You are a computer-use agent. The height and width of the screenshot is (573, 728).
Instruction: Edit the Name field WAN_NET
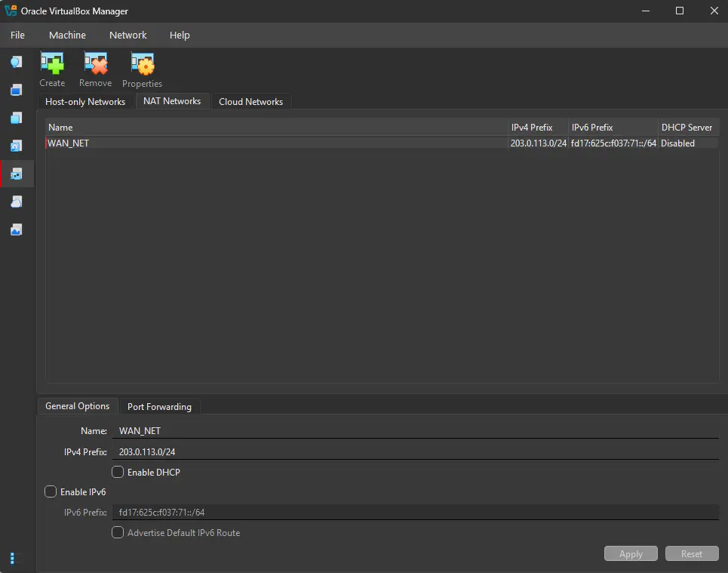click(416, 431)
